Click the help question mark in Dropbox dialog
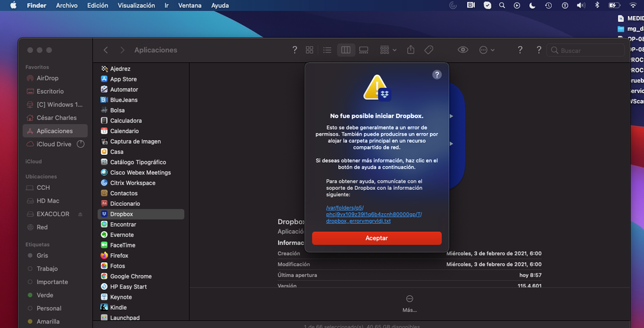Viewport: 644px width, 328px height. click(437, 74)
